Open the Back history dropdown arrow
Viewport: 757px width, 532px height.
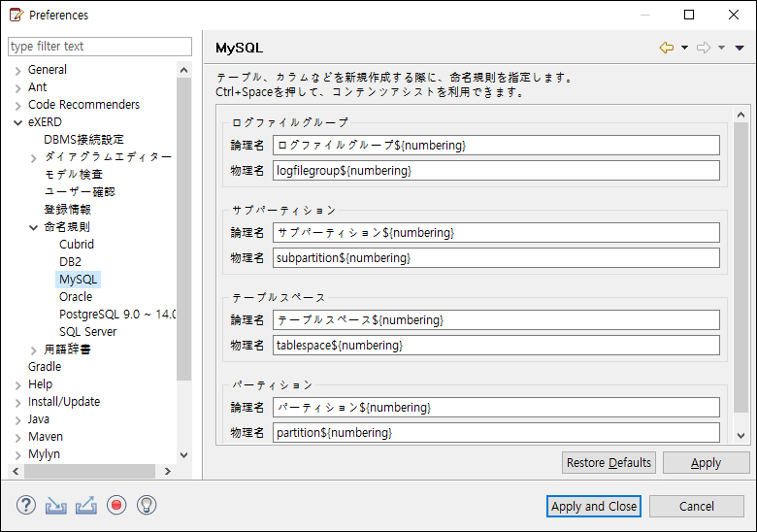click(684, 48)
